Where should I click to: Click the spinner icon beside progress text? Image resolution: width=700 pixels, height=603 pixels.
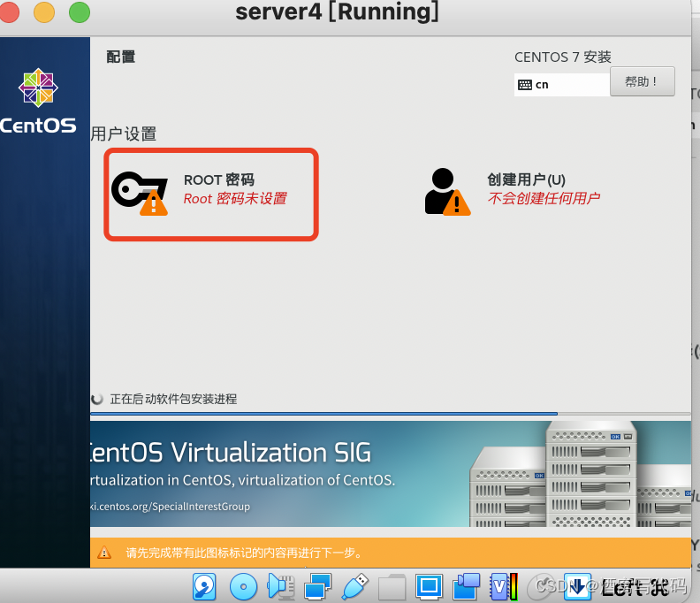pos(96,399)
